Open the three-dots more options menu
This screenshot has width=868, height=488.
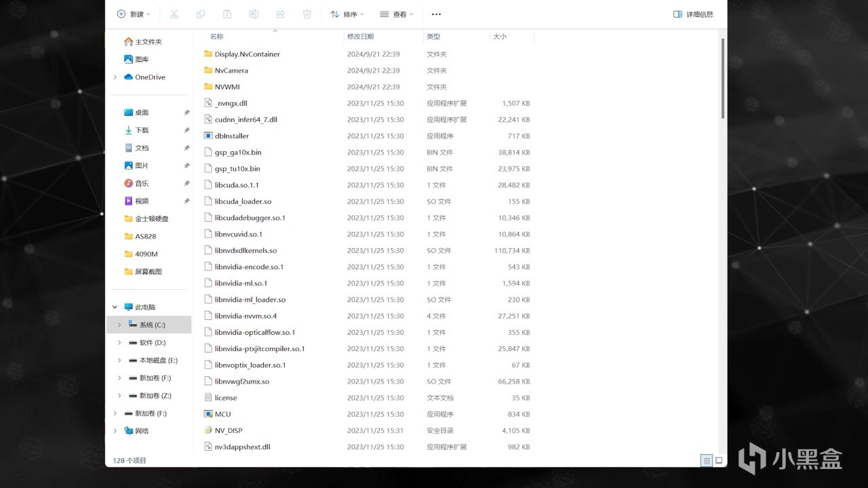[436, 14]
